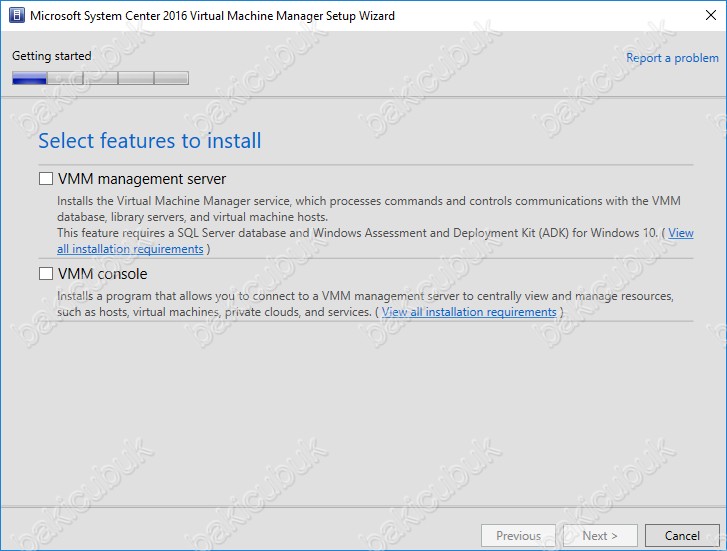Click the Getting started label
Screen dimensions: 727x551
pyautogui.click(x=51, y=56)
